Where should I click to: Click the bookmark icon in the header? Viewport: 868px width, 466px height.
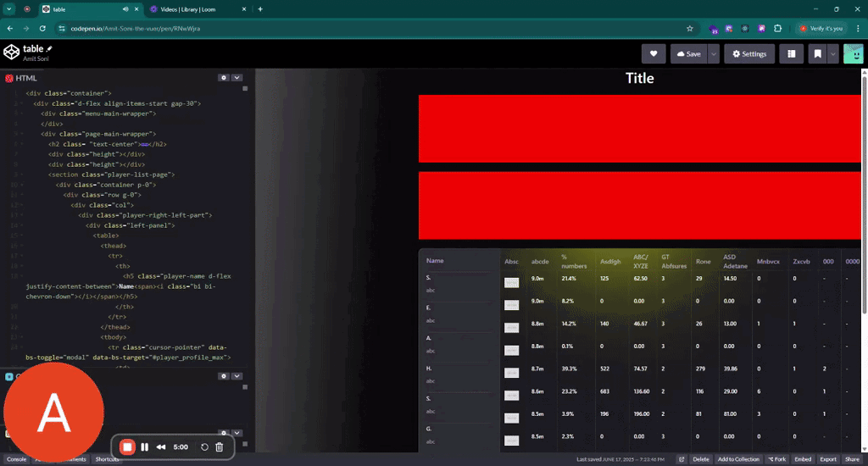(x=817, y=53)
